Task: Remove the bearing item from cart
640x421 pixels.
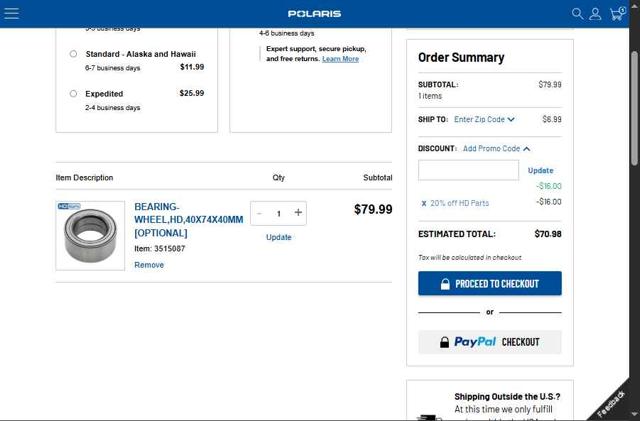Action: coord(149,265)
